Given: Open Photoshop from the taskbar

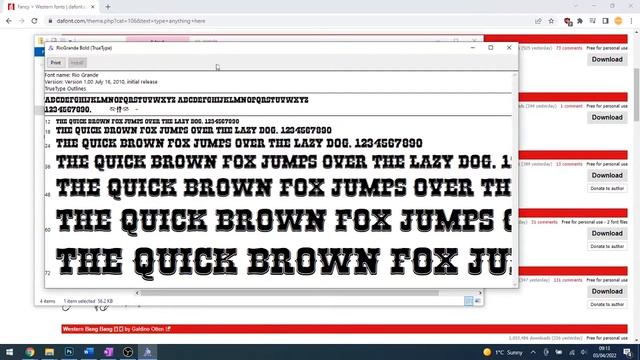Looking at the screenshot, I should coord(69,352).
